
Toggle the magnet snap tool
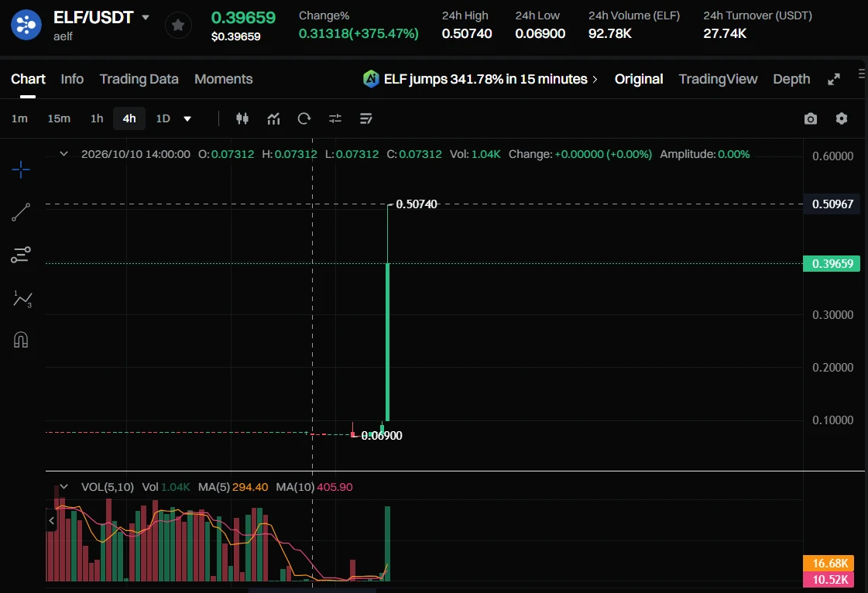coord(21,339)
